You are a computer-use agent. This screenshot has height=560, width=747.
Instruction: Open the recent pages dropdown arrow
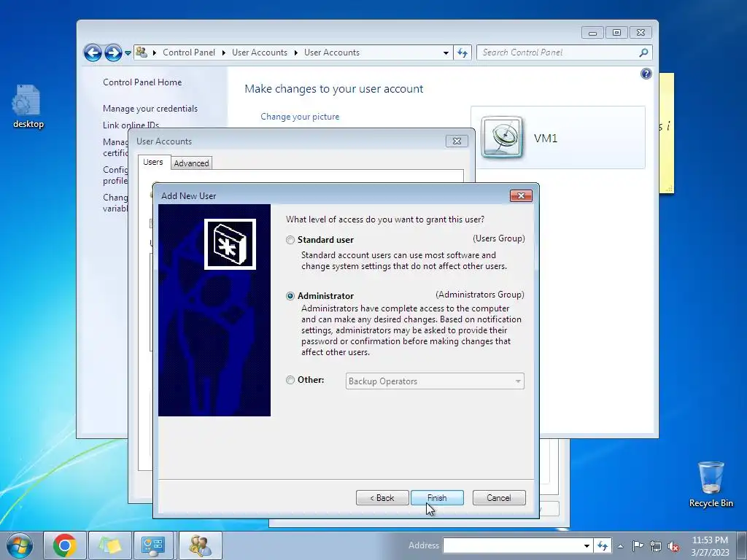coord(128,52)
